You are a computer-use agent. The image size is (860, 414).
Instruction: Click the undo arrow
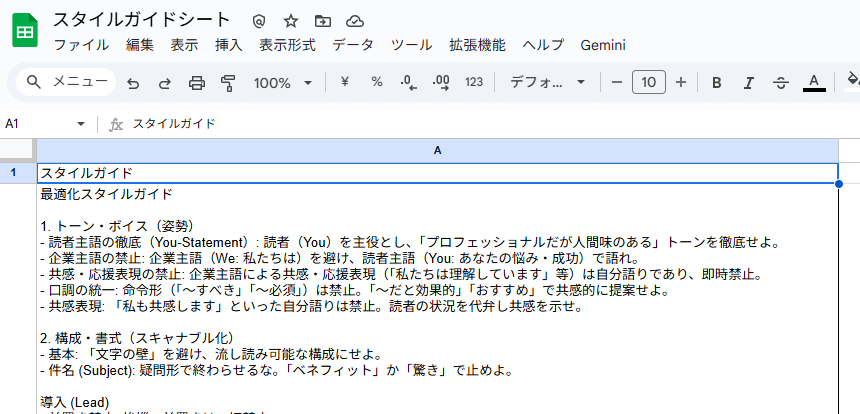pos(133,83)
